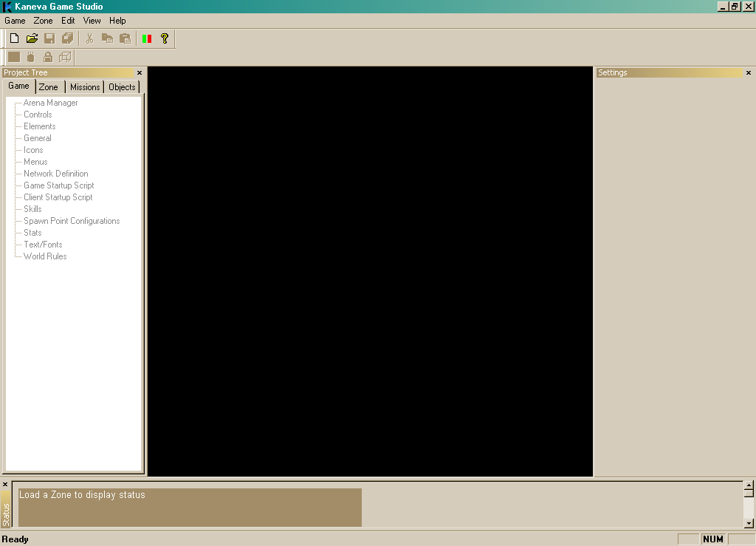Click the Settings panel title bar
Screen dimensions: 756x546
tap(669, 73)
